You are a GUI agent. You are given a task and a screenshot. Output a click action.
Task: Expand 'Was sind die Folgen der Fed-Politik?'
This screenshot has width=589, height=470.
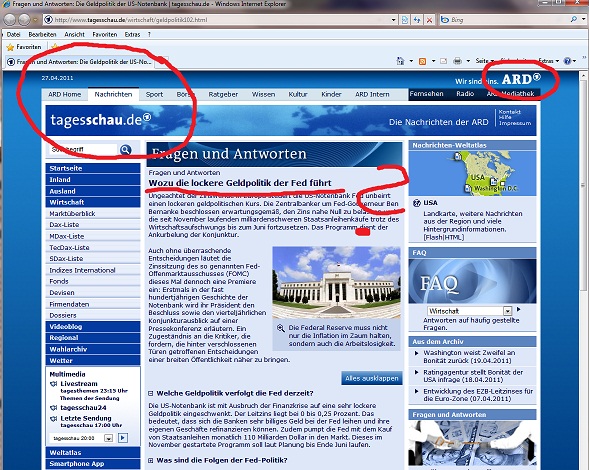pyautogui.click(x=151, y=460)
